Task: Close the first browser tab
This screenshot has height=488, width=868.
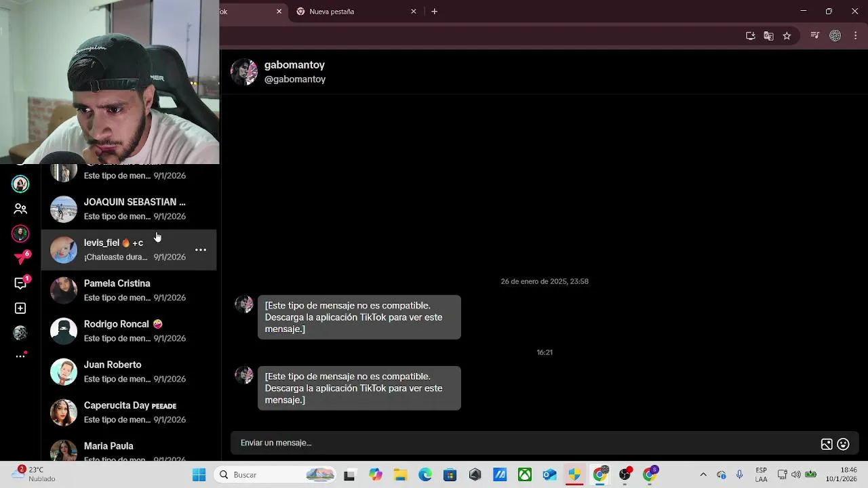Action: (279, 12)
